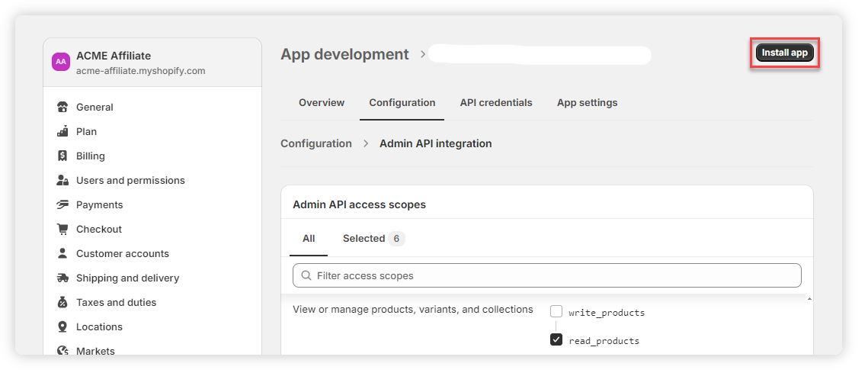Click the Shipping and delivery truck icon
This screenshot has width=868, height=373.
click(62, 278)
